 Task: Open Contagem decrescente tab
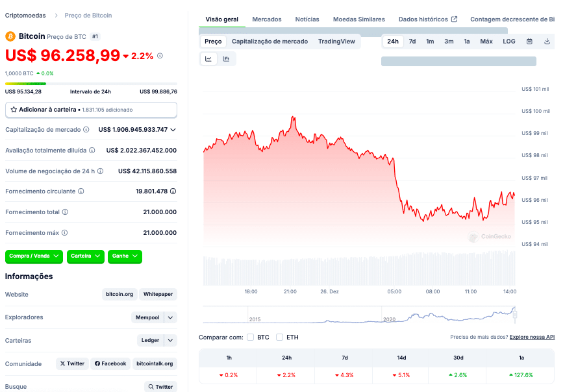(512, 19)
